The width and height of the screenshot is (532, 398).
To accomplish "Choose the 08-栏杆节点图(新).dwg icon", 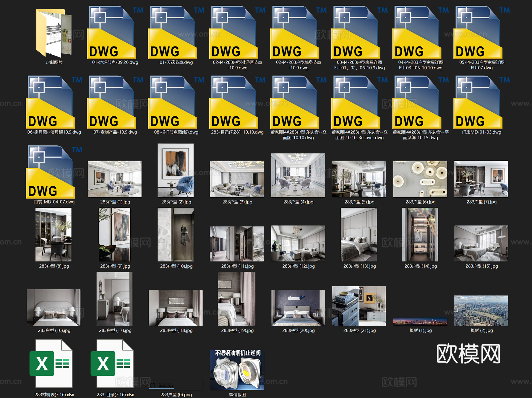I will pos(173,102).
